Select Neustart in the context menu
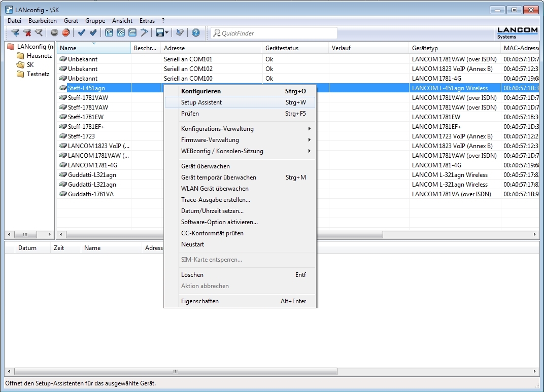Viewport: 544px width, 392px height. click(192, 244)
